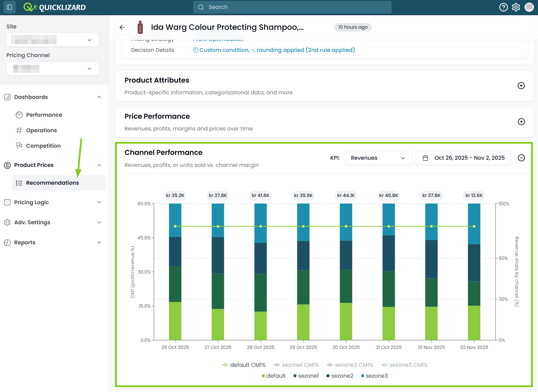The image size is (538, 392).
Task: Click the Ida Warg Colour Protecting Shampoo title
Action: (227, 27)
